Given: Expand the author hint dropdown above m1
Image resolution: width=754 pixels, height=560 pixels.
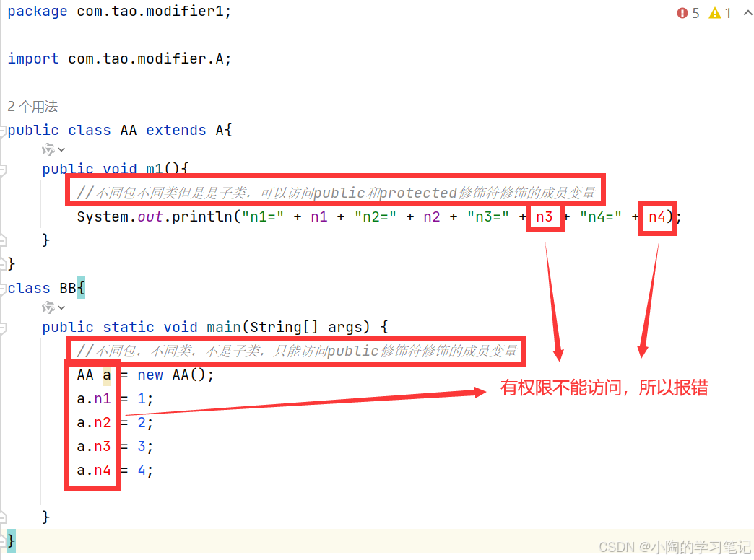Looking at the screenshot, I should pos(61,149).
